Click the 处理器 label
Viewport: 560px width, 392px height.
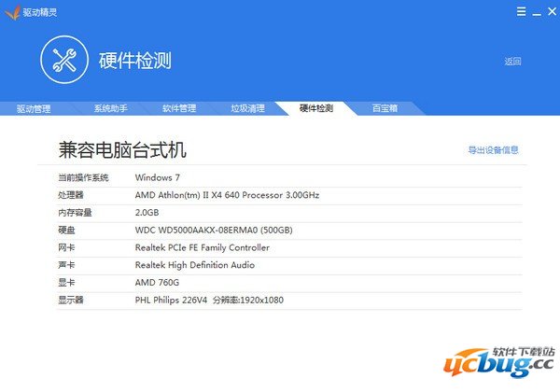71,195
